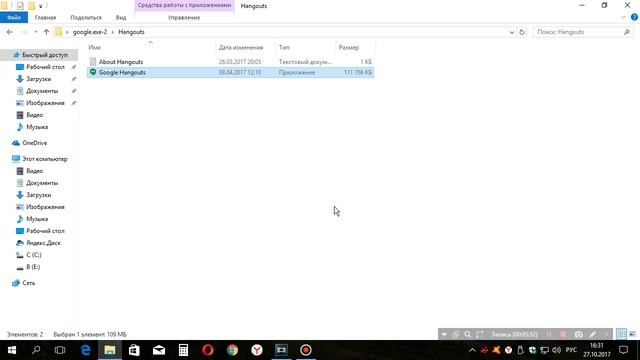The image size is (640, 360).
Task: Open the recent locations dropdown arrow
Action: click(36, 32)
